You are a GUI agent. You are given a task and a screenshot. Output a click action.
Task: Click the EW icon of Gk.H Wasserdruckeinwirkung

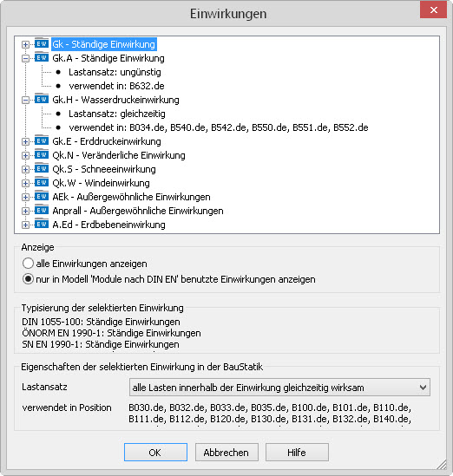(42, 99)
